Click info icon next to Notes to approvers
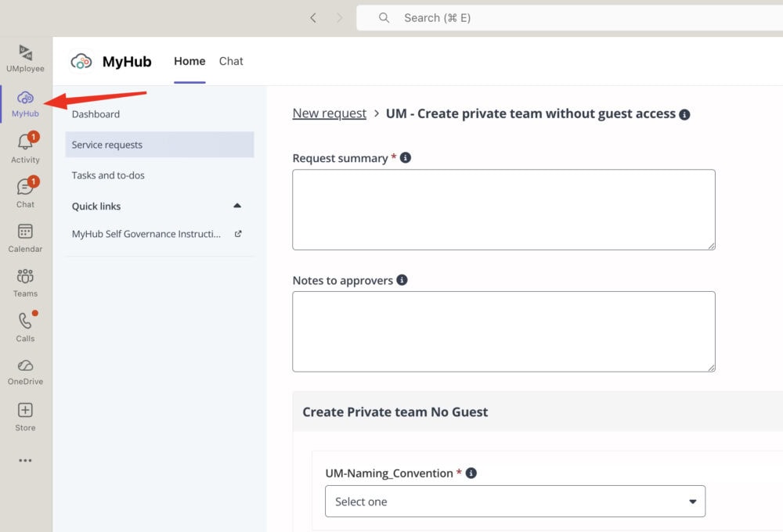 coord(402,280)
